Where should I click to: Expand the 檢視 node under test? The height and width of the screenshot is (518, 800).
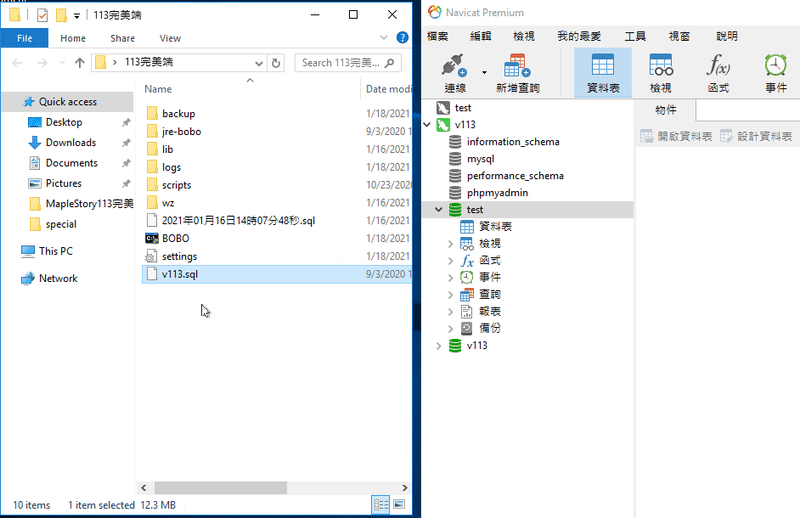(451, 244)
